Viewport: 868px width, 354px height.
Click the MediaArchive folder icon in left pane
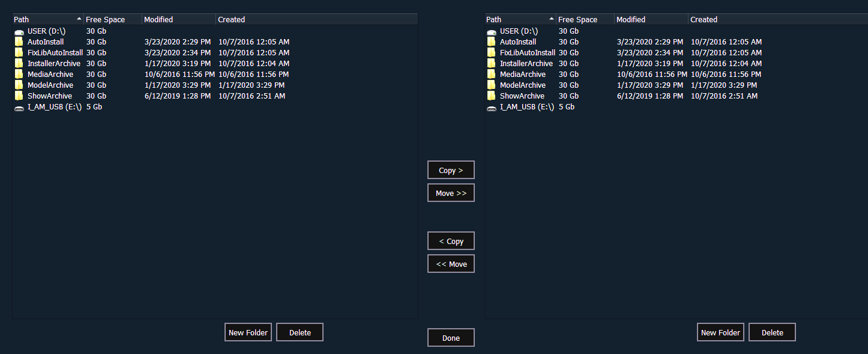(19, 74)
